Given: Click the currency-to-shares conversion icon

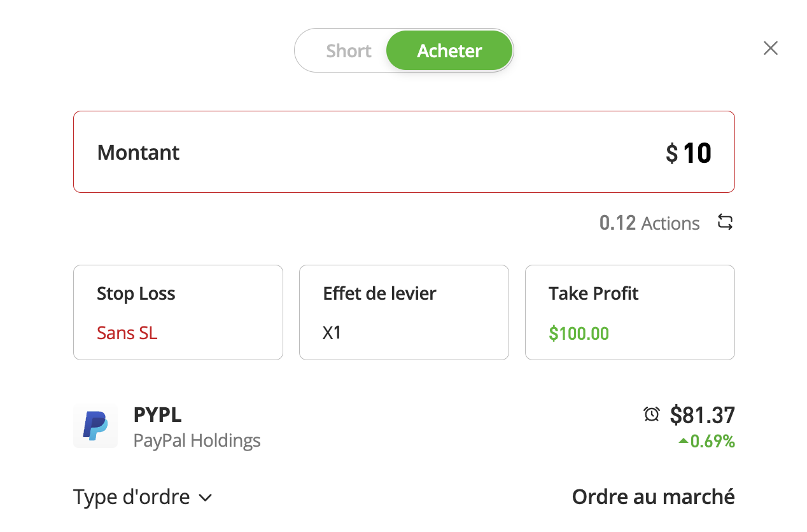Looking at the screenshot, I should (725, 223).
